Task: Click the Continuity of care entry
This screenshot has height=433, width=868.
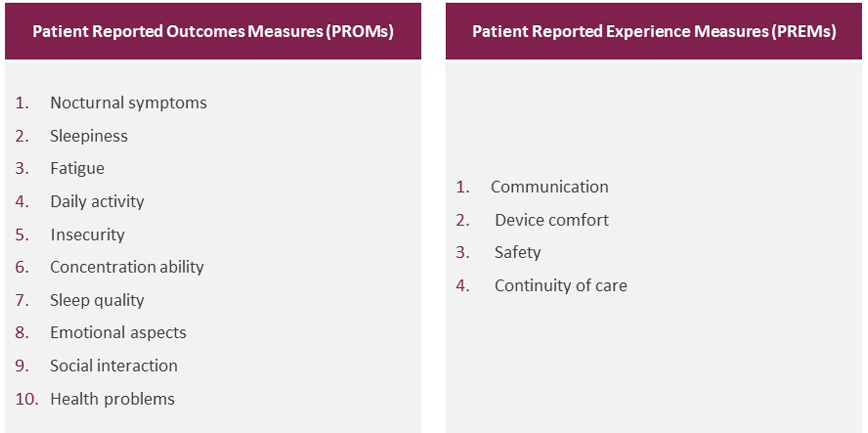Action: point(561,286)
